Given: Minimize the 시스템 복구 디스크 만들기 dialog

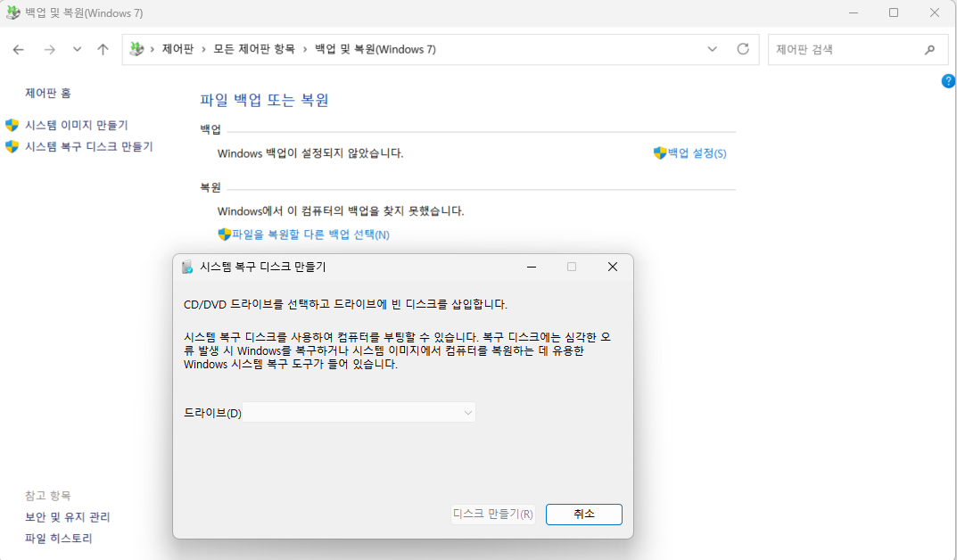Looking at the screenshot, I should tap(532, 267).
